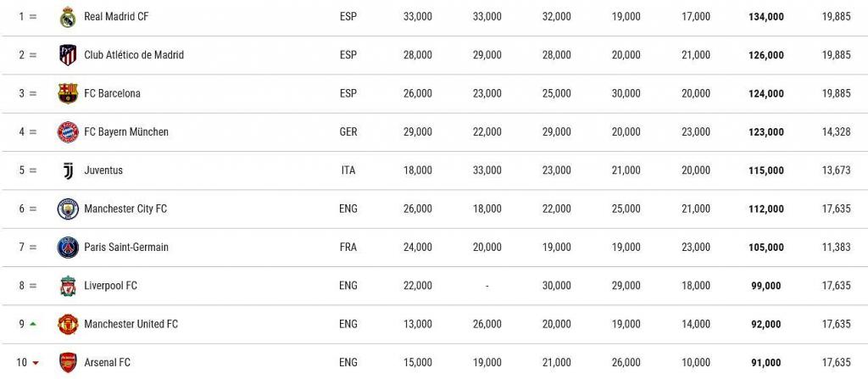Click the Atlético de Madrid crest
This screenshot has width=868, height=379.
click(x=68, y=55)
